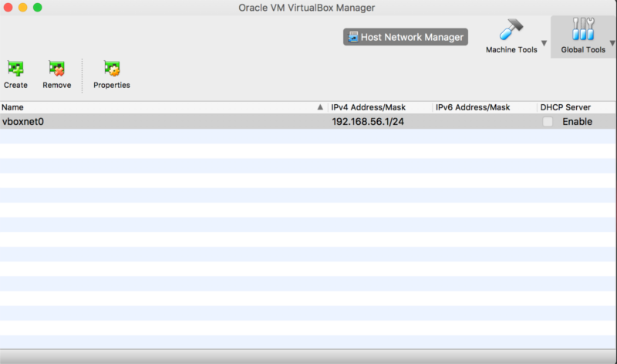Image resolution: width=617 pixels, height=364 pixels.
Task: Click the Create host network icon
Action: (x=15, y=69)
